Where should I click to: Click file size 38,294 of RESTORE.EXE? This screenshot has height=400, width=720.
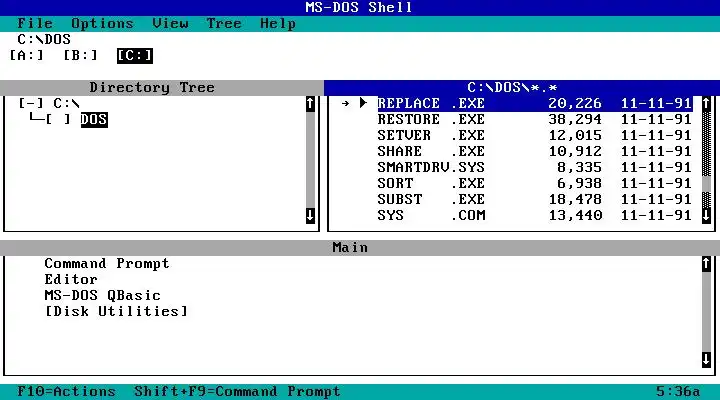pos(575,119)
